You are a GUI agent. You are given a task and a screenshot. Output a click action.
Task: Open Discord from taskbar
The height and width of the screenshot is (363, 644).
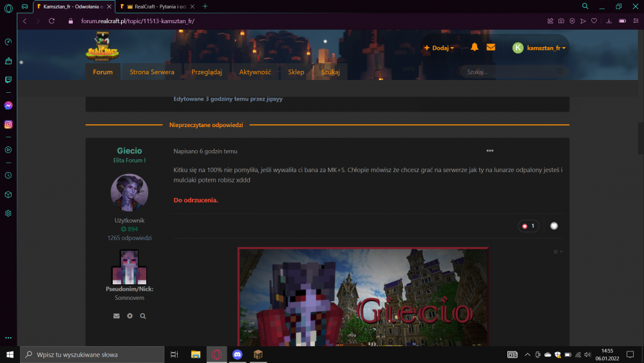coord(238,355)
